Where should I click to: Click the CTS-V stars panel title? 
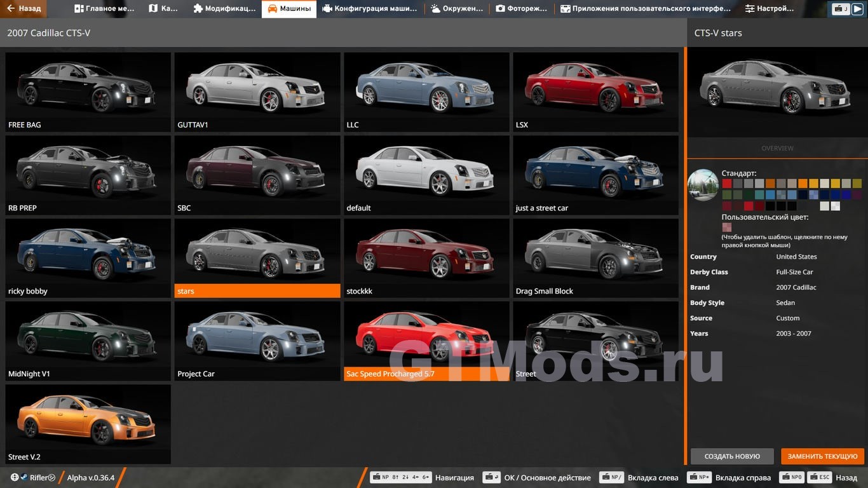click(718, 33)
